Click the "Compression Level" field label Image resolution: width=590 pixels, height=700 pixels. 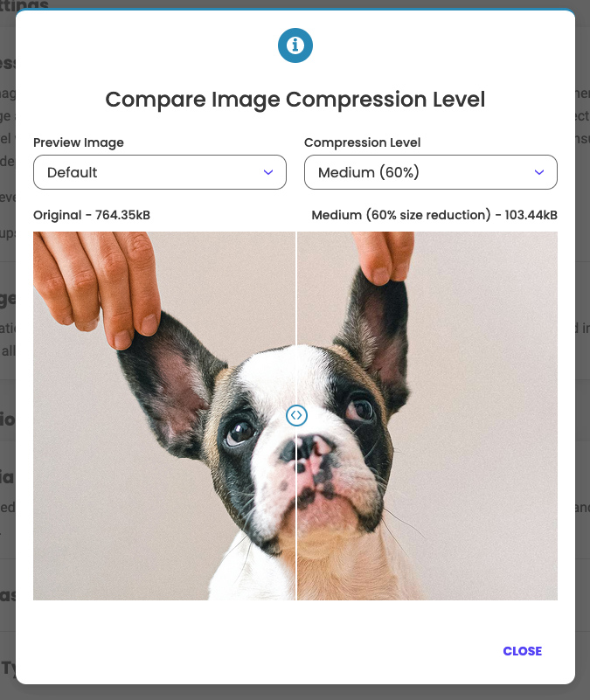point(362,142)
